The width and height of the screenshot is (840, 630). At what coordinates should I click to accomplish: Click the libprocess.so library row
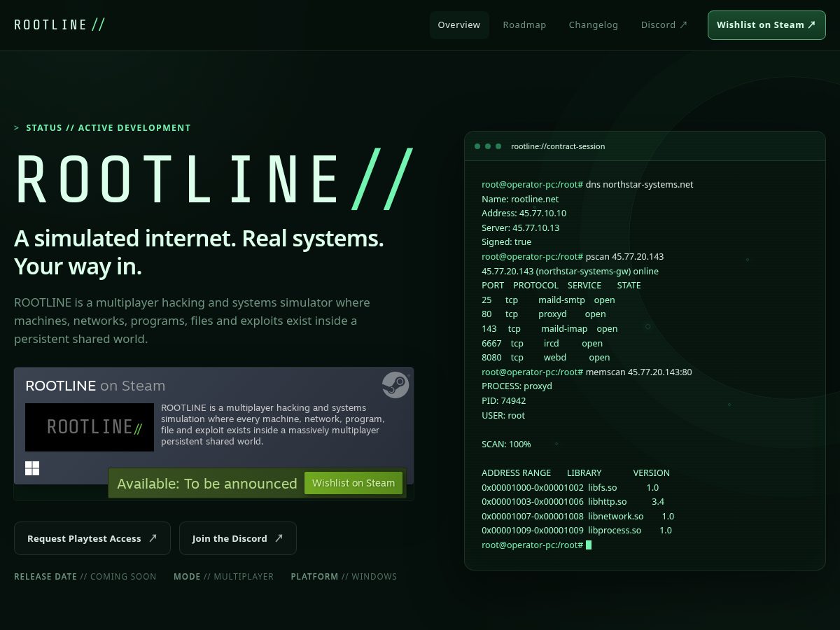pos(577,531)
